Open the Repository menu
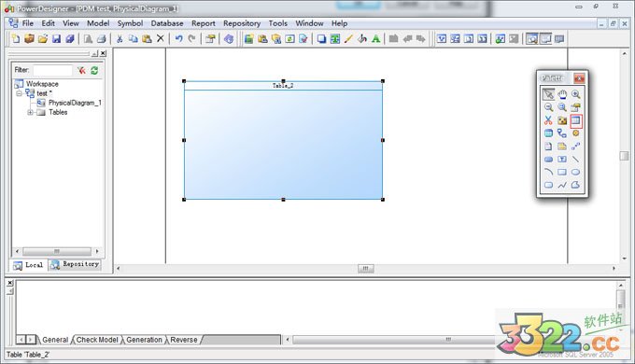The height and width of the screenshot is (364, 635). click(x=242, y=23)
